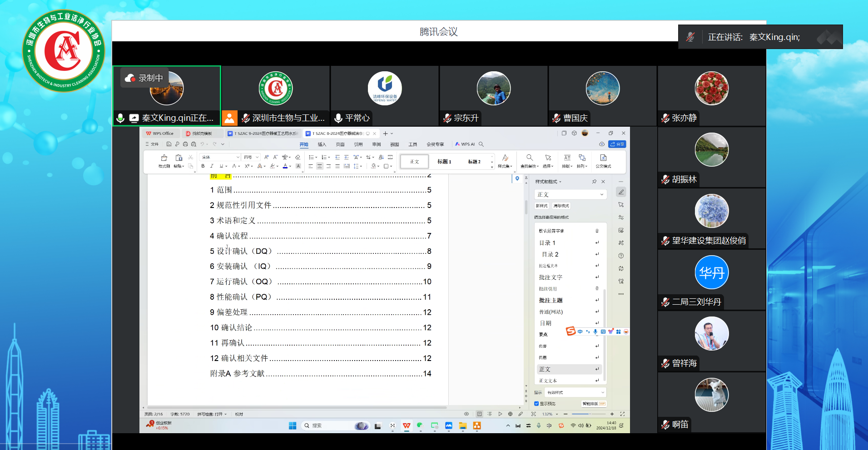Activate 公文模式 official document mode
The height and width of the screenshot is (450, 868).
tap(603, 161)
